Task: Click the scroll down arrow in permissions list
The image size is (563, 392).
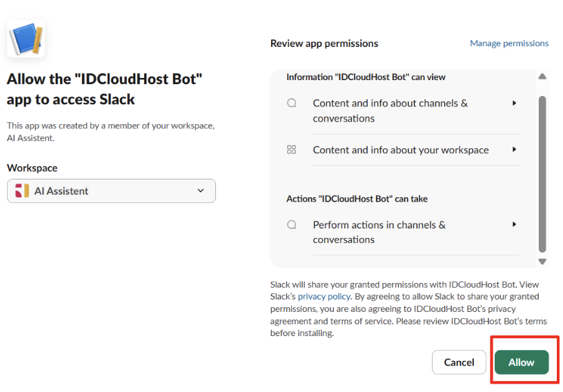Action: [x=542, y=262]
